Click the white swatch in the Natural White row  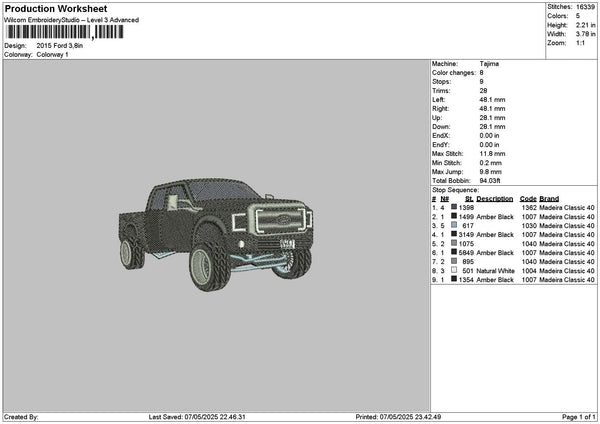pos(454,270)
